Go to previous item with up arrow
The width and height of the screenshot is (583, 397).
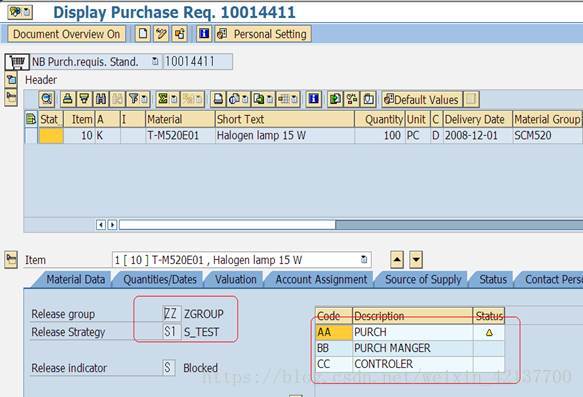pyautogui.click(x=397, y=259)
